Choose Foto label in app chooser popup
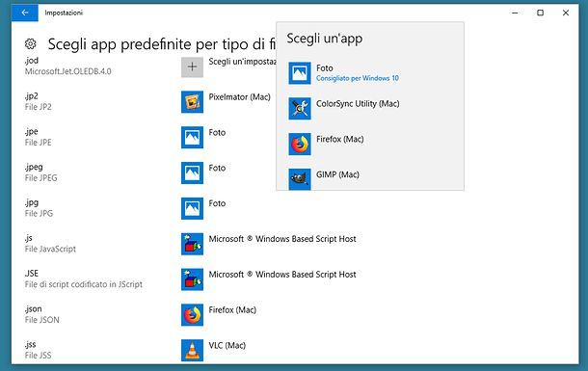588x371 pixels. [325, 68]
